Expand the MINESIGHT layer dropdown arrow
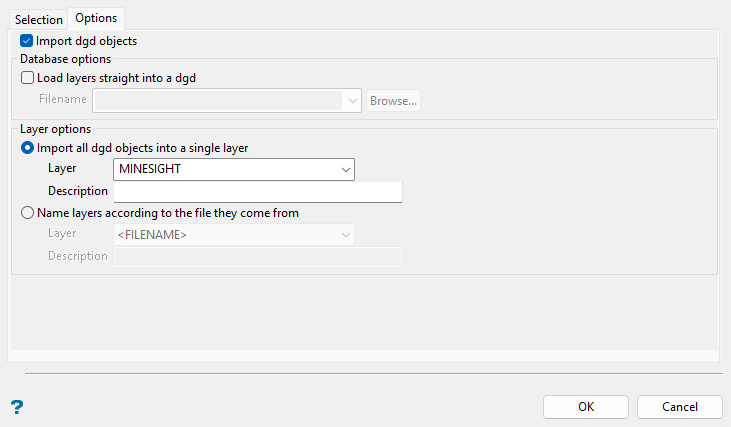The image size is (731, 427). (x=346, y=169)
